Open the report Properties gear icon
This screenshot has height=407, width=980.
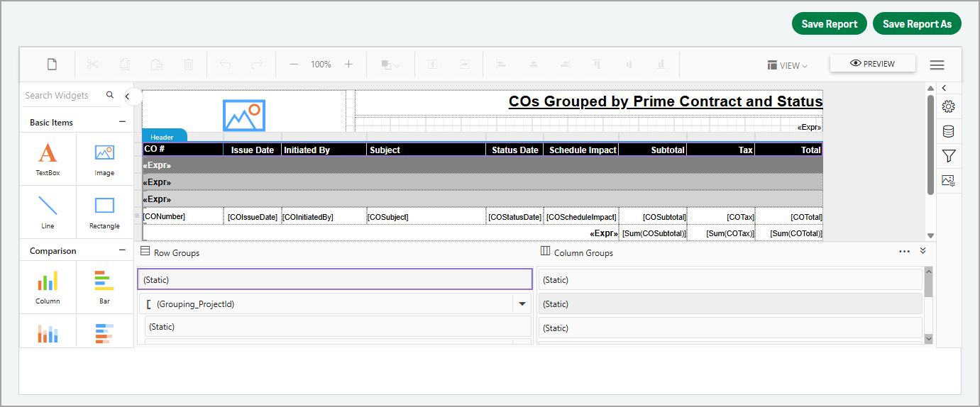(948, 107)
